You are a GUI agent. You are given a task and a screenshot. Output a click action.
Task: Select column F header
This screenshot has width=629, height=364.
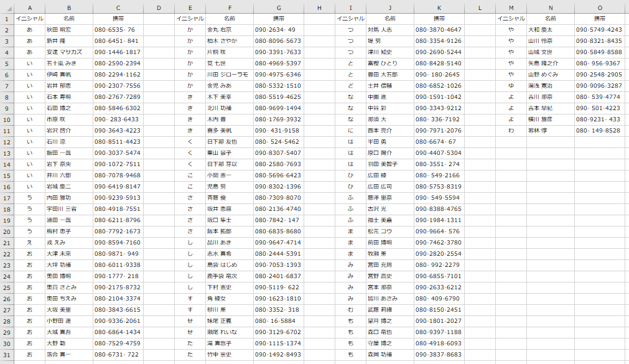tap(230, 8)
